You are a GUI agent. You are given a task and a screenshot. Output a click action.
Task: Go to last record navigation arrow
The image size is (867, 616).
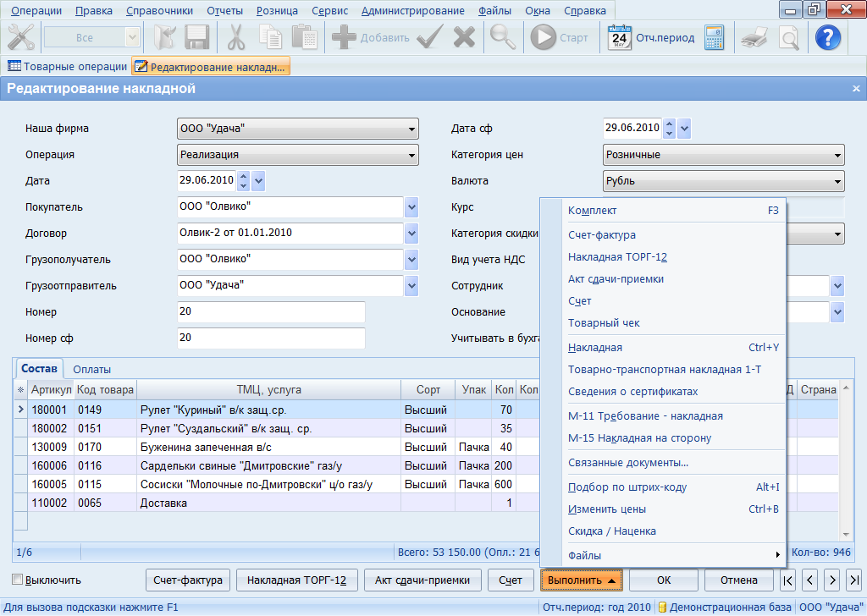853,580
